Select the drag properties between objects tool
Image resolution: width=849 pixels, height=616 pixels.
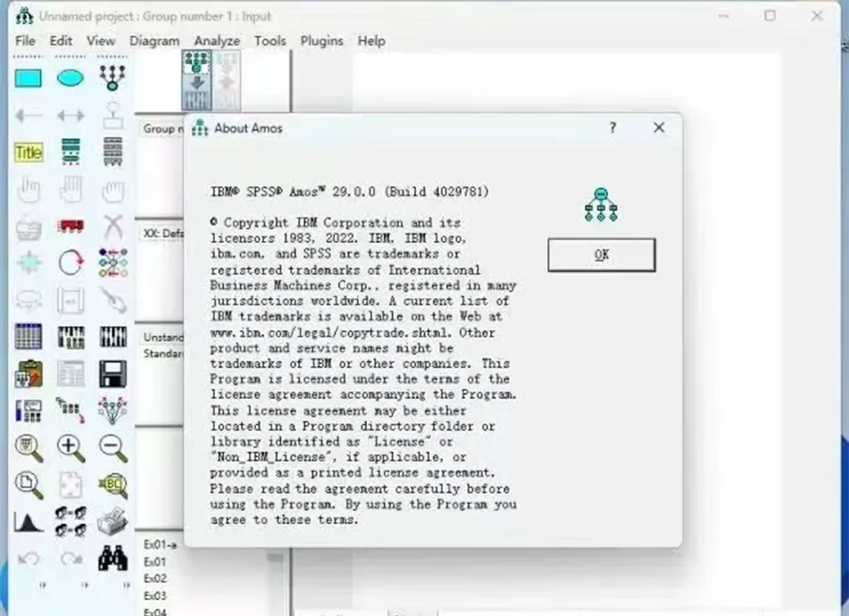71,411
